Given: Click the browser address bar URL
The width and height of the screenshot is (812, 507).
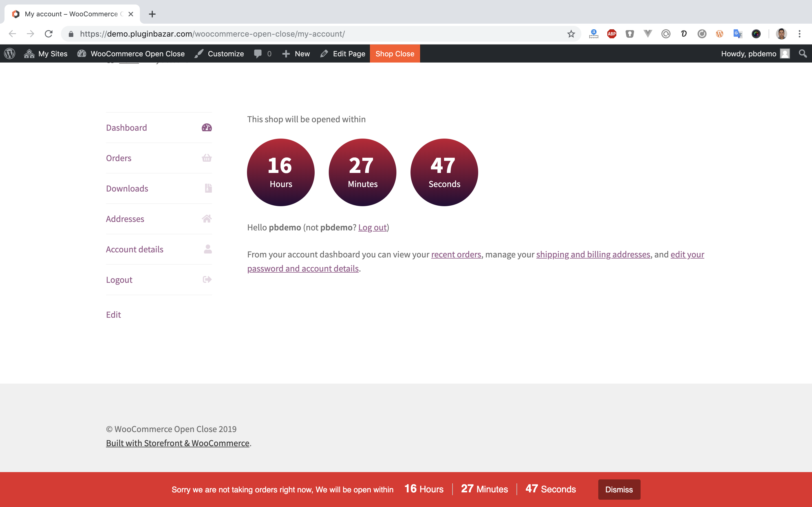Looking at the screenshot, I should [x=212, y=34].
